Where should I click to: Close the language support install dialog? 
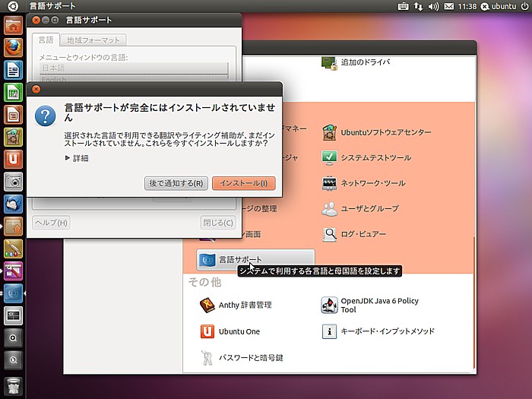pyautogui.click(x=36, y=89)
